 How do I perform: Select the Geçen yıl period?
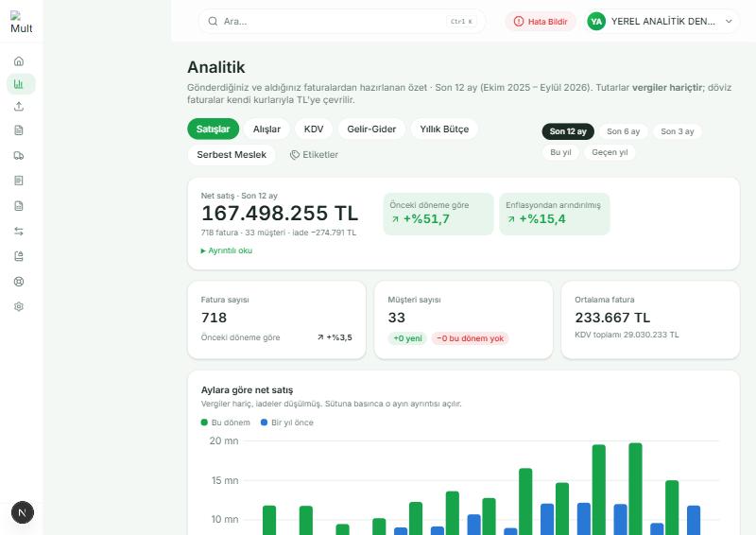point(610,152)
